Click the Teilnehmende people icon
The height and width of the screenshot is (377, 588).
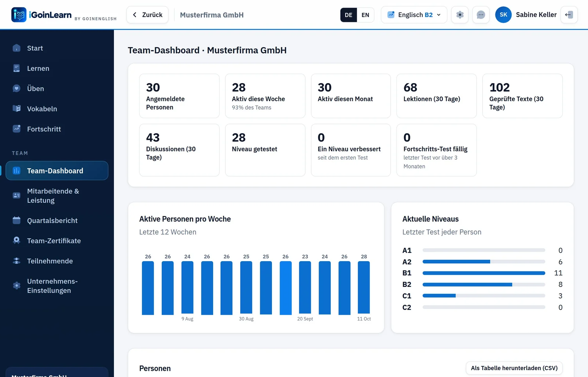point(17,261)
